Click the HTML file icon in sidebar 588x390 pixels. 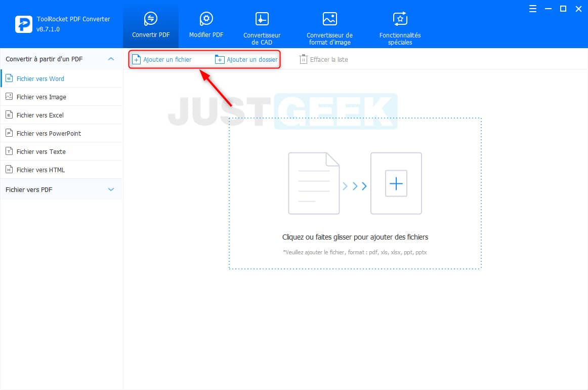(x=9, y=169)
